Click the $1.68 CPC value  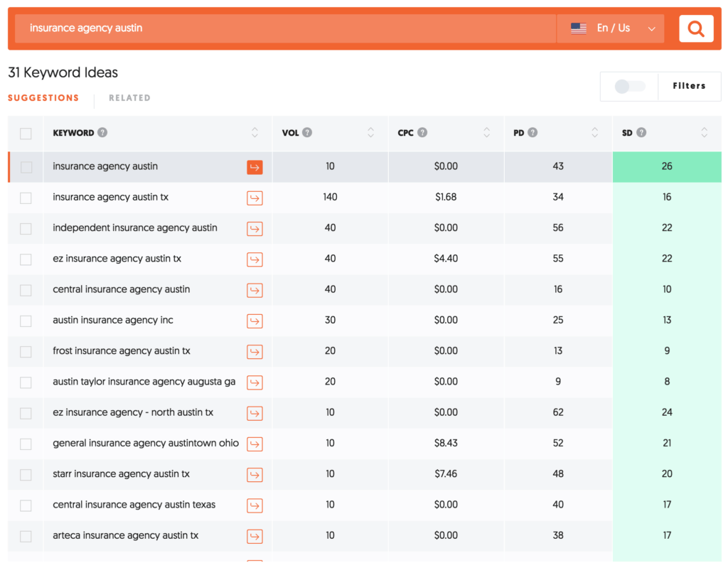click(446, 197)
